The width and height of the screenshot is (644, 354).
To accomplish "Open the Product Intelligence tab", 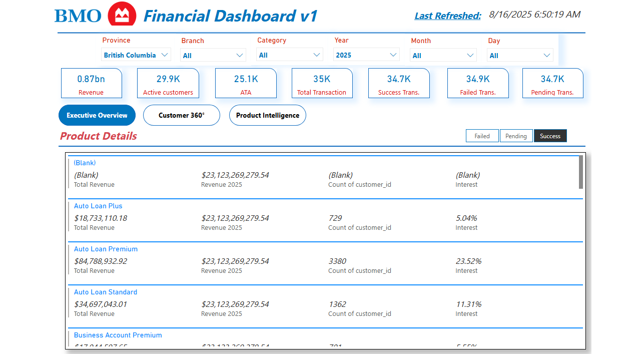I will pyautogui.click(x=267, y=115).
